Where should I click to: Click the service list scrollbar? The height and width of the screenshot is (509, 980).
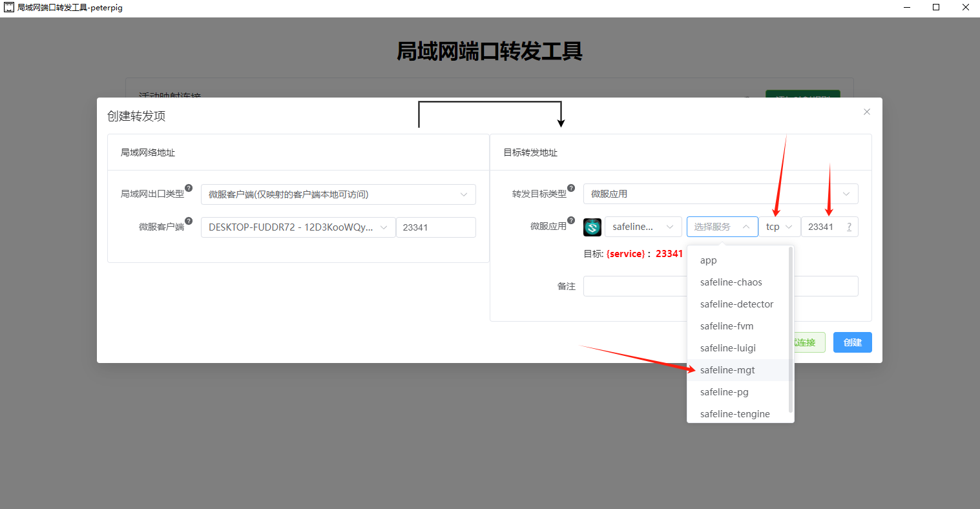(x=791, y=329)
